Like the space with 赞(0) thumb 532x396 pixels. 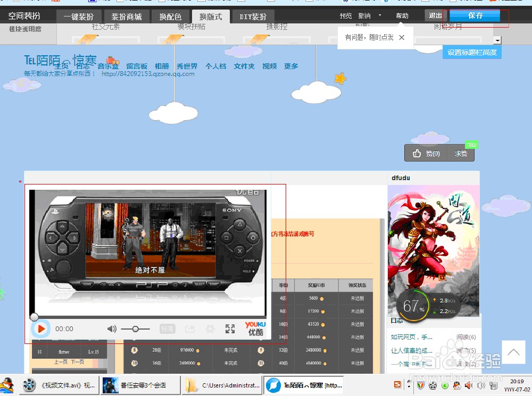click(426, 153)
